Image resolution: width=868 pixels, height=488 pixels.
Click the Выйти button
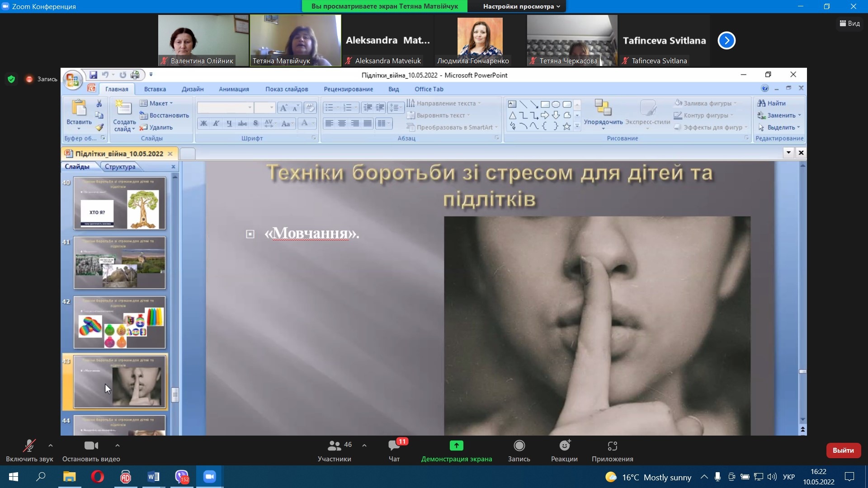[843, 450]
